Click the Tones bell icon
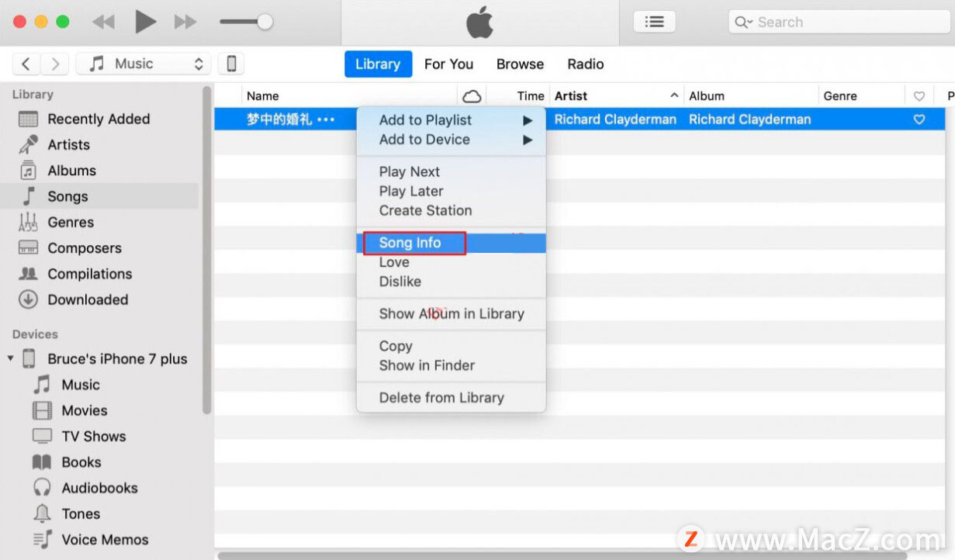955x560 pixels. tap(42, 513)
